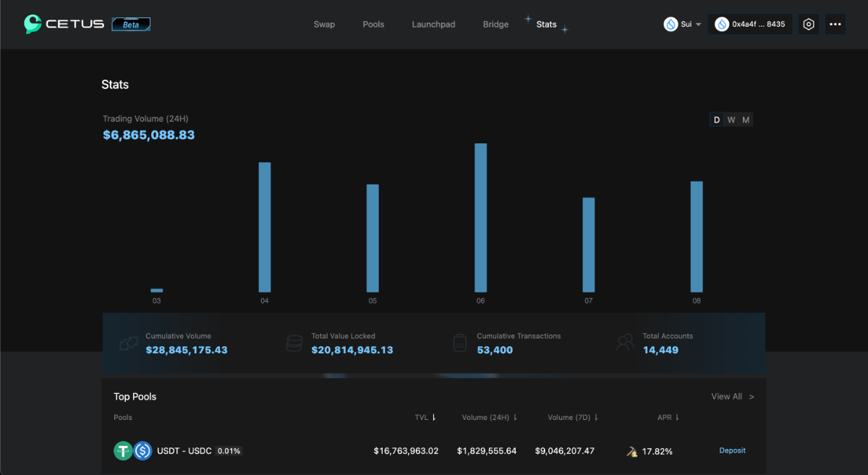Open the settings hexagon icon
868x475 pixels.
coord(809,24)
